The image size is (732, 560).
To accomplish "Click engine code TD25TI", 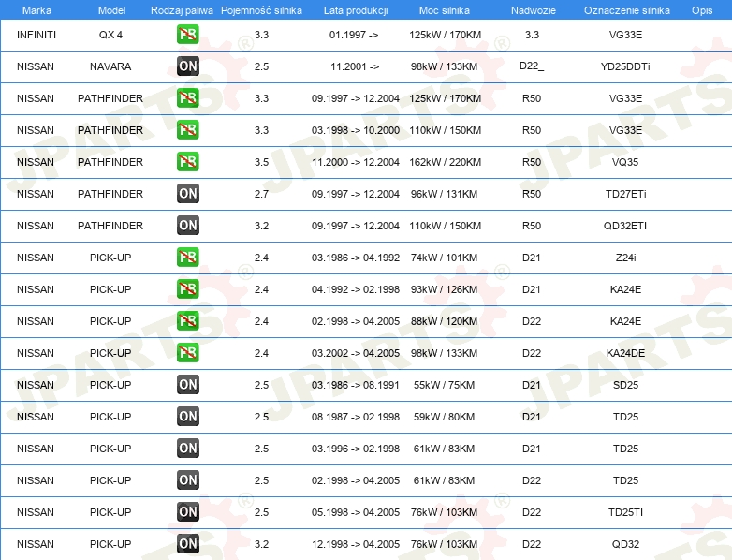I will point(625,512).
